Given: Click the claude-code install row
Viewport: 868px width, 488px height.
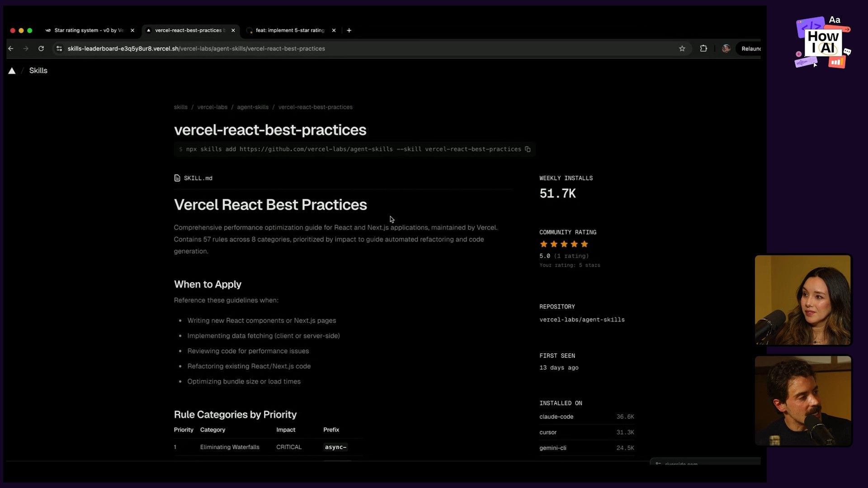Looking at the screenshot, I should pyautogui.click(x=587, y=417).
